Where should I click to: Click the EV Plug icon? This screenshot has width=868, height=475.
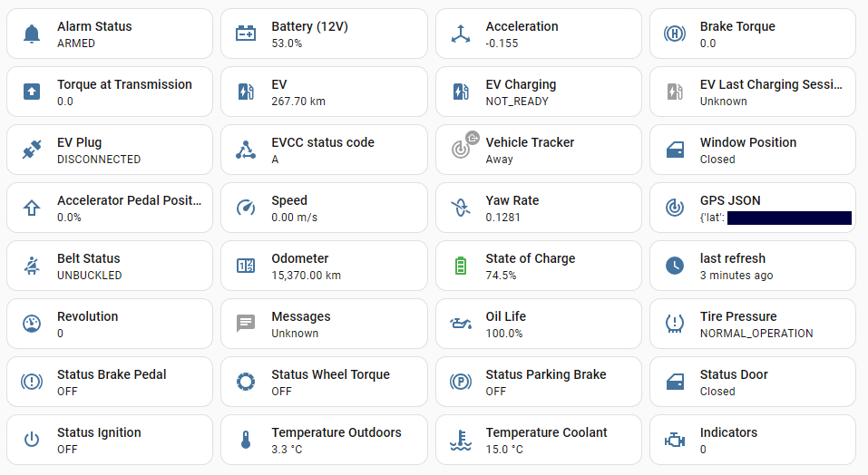coord(32,150)
